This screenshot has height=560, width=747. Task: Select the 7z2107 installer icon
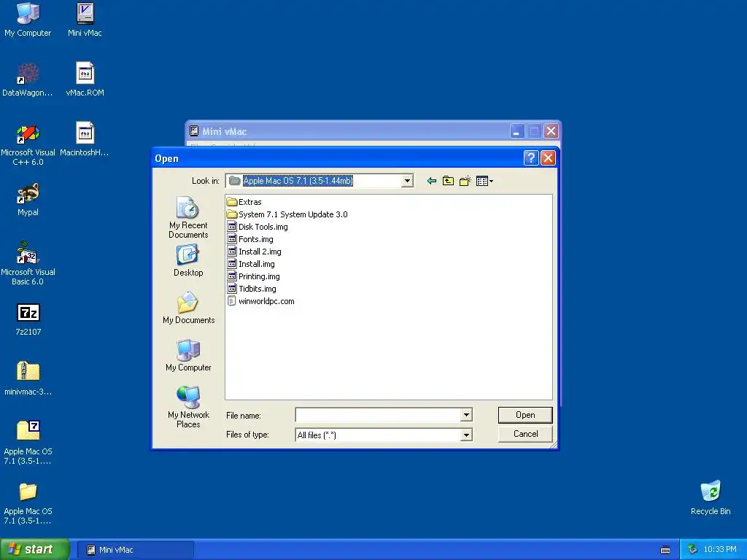coord(28,319)
